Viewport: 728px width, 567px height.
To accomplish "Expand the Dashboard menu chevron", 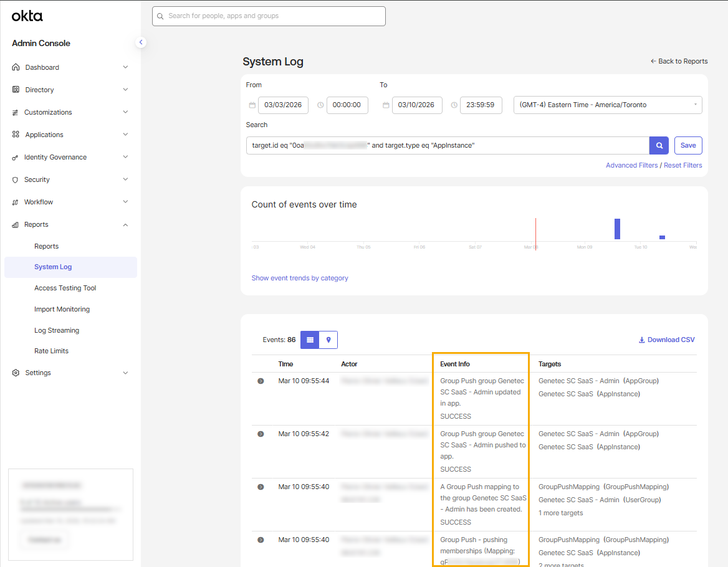I will tap(125, 67).
